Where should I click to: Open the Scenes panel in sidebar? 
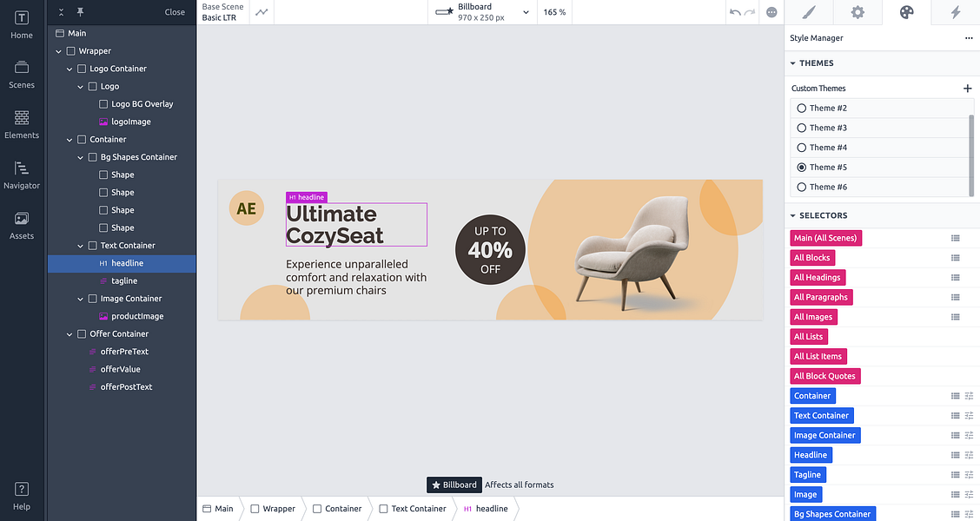21,75
